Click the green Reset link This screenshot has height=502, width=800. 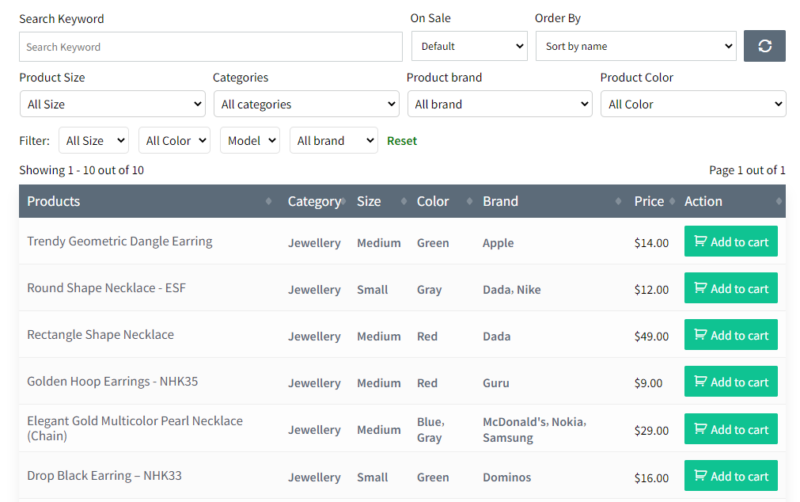tap(402, 141)
